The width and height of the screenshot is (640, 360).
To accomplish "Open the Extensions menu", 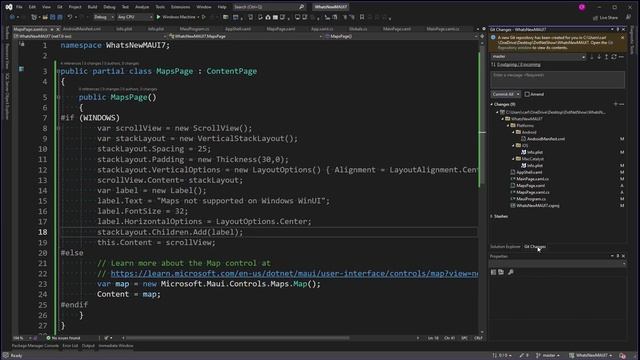I will point(180,7).
